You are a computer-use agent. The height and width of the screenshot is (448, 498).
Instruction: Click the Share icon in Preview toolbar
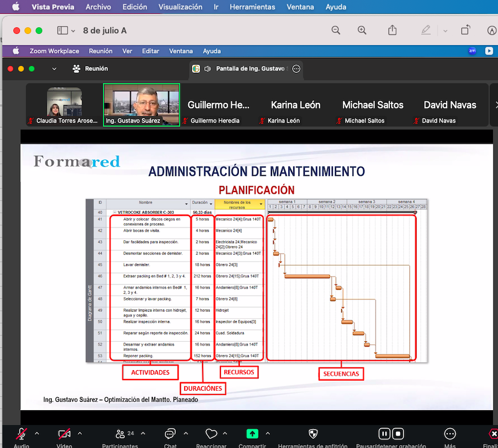[392, 30]
